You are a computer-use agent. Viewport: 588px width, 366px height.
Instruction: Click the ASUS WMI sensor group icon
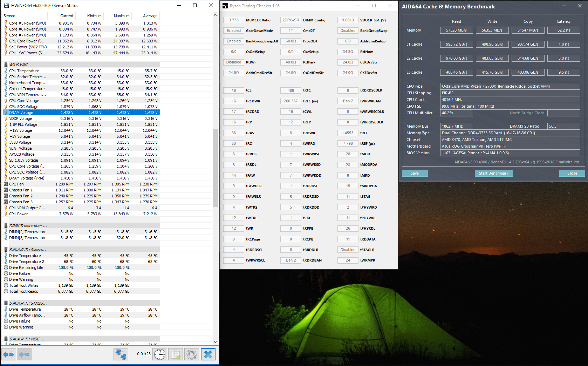[6, 65]
